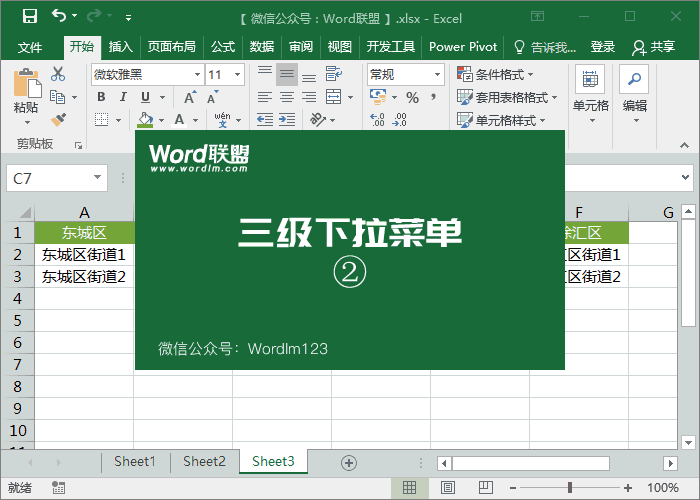Image resolution: width=700 pixels, height=500 pixels.
Task: Click the 条件格式 button
Action: (495, 75)
